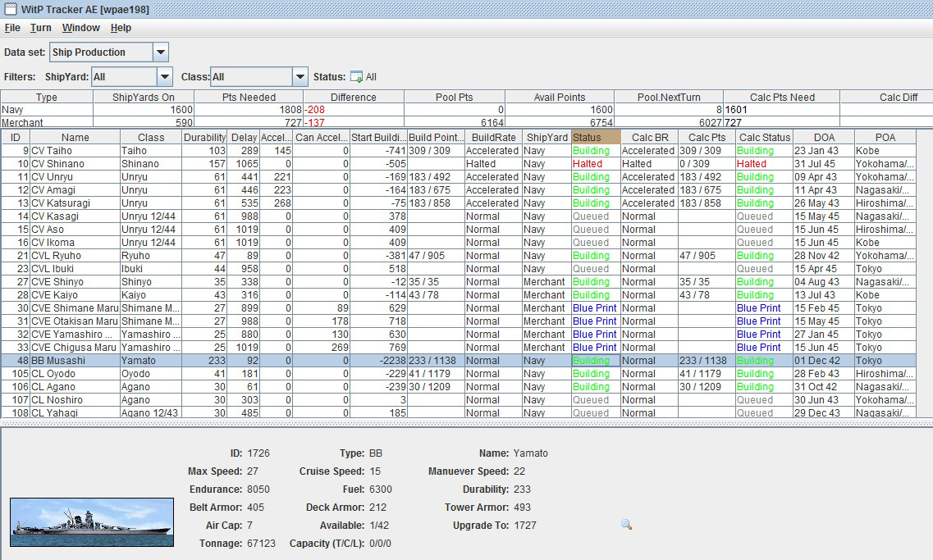933x560 pixels.
Task: Select the CVL Ryuho row
Action: coord(458,256)
